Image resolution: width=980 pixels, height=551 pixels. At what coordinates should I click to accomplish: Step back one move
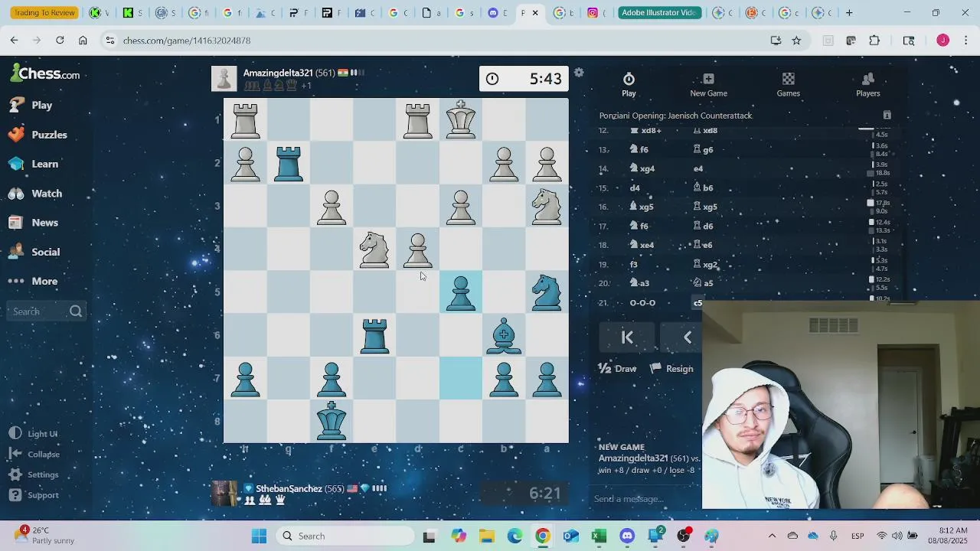coord(688,337)
